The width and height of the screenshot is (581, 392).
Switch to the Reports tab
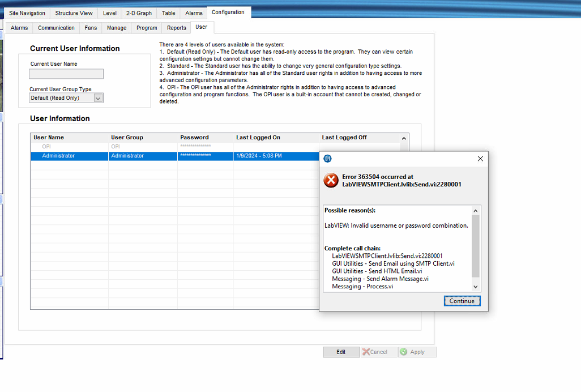(x=176, y=27)
